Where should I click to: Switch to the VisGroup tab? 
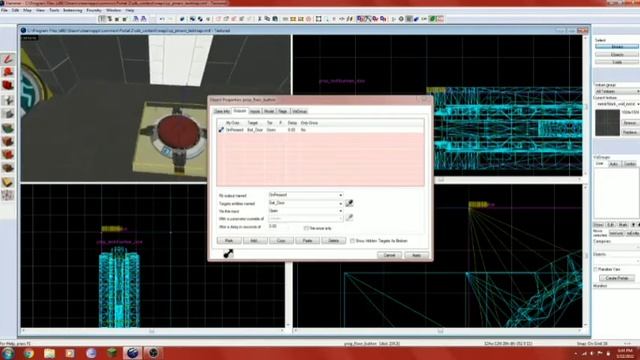click(x=299, y=111)
